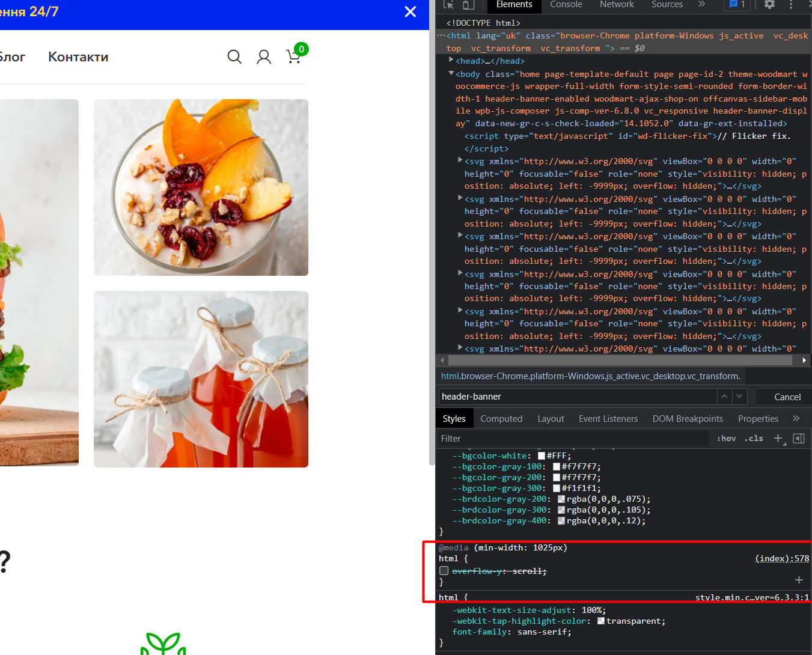This screenshot has height=655, width=812.
Task: Switch to the Console tab
Action: (566, 5)
